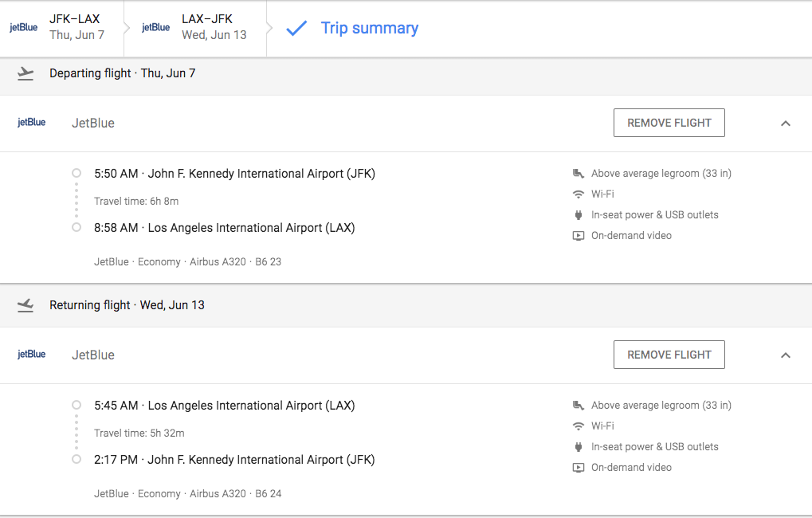Remove the departing flight on Jun 7
Image resolution: width=812 pixels, height=518 pixels.
coord(669,124)
